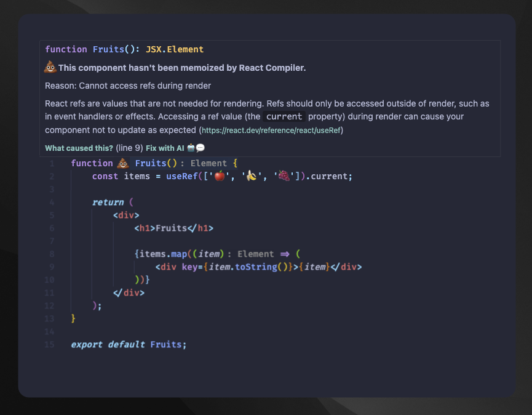Click the "Fix with AI" link
Screen dimensions: 532x415
[165, 148]
